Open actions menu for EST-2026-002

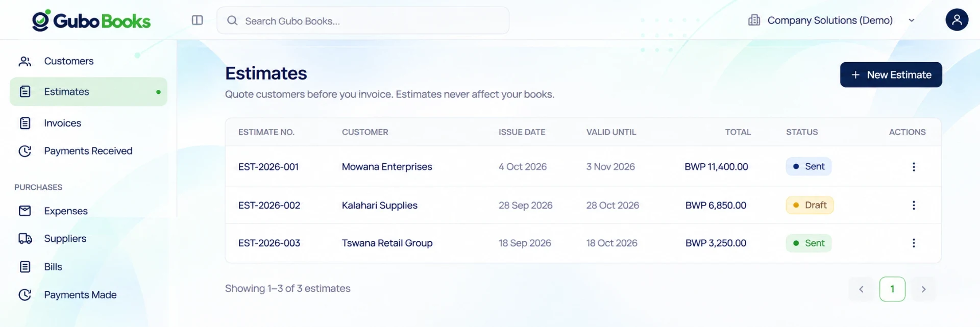tap(914, 205)
